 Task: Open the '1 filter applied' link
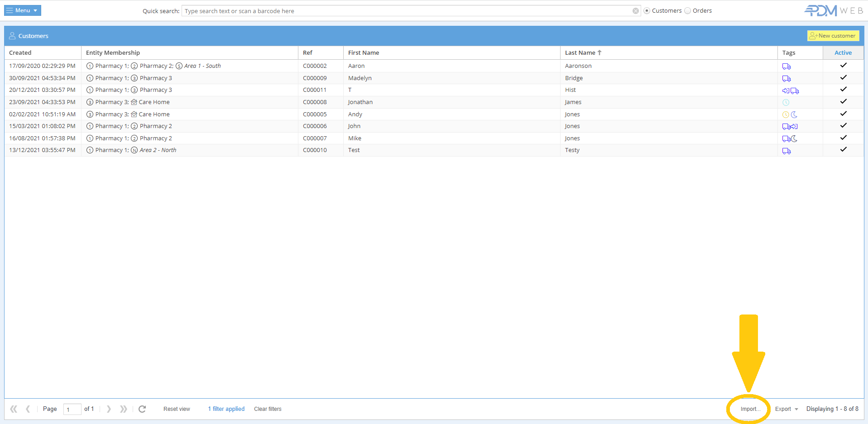point(226,409)
